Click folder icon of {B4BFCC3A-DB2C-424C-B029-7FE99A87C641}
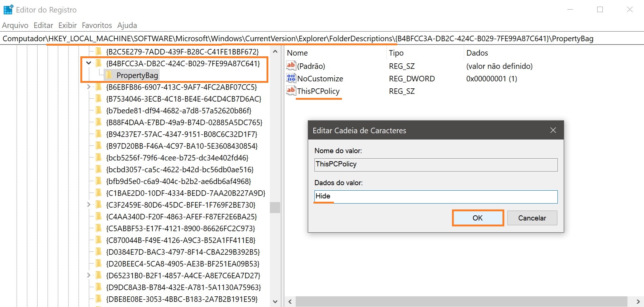Image resolution: width=644 pixels, height=307 pixels. pyautogui.click(x=99, y=63)
